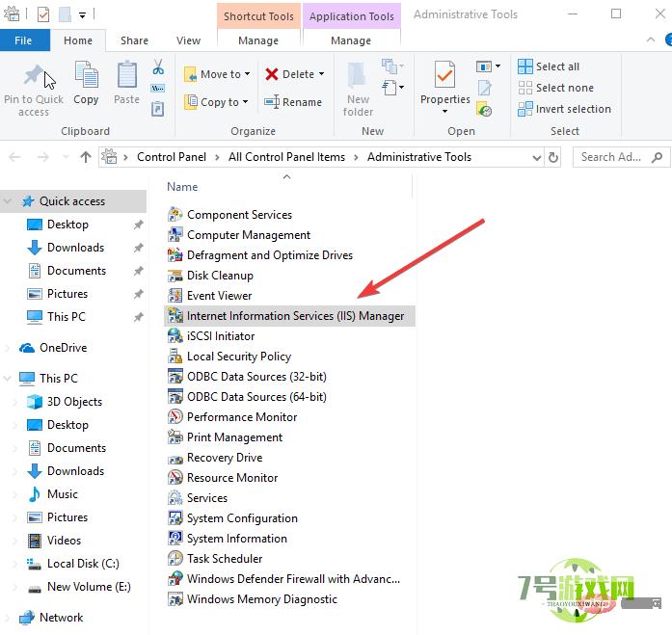Open New Volume (E:) in navigation pane

[x=79, y=587]
